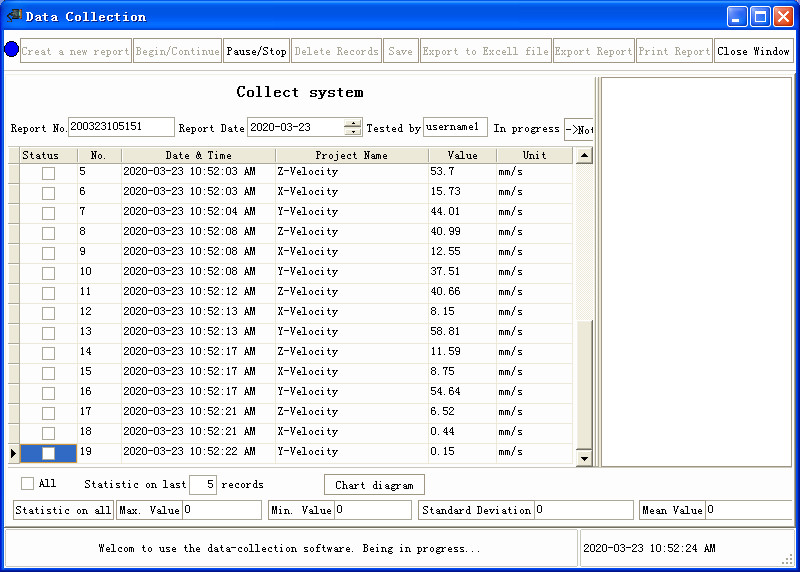Check the Status box for record 16
Screen dimensions: 800x572
pos(48,393)
